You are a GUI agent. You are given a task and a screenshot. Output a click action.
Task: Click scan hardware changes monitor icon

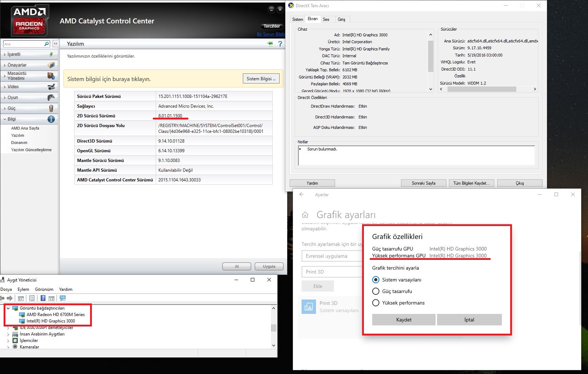tap(63, 298)
